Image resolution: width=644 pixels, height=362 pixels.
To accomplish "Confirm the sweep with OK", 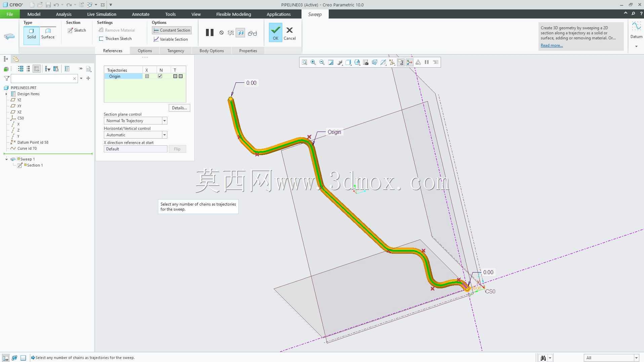I will pyautogui.click(x=276, y=33).
